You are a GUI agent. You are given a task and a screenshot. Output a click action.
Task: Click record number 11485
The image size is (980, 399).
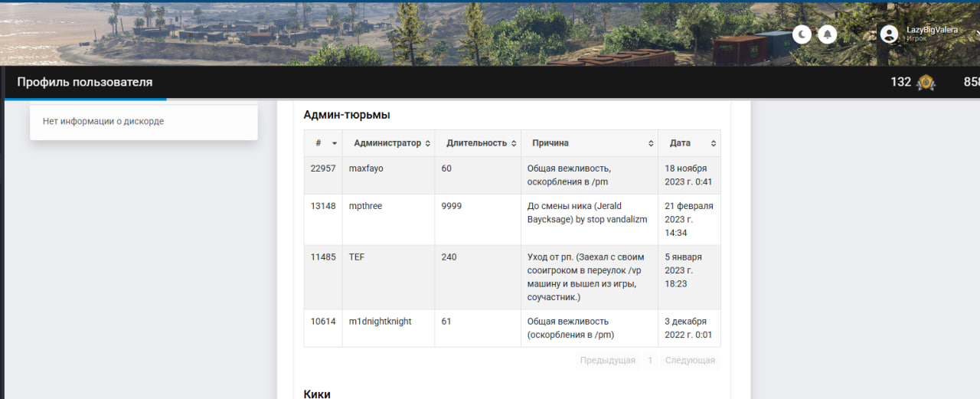tap(323, 257)
